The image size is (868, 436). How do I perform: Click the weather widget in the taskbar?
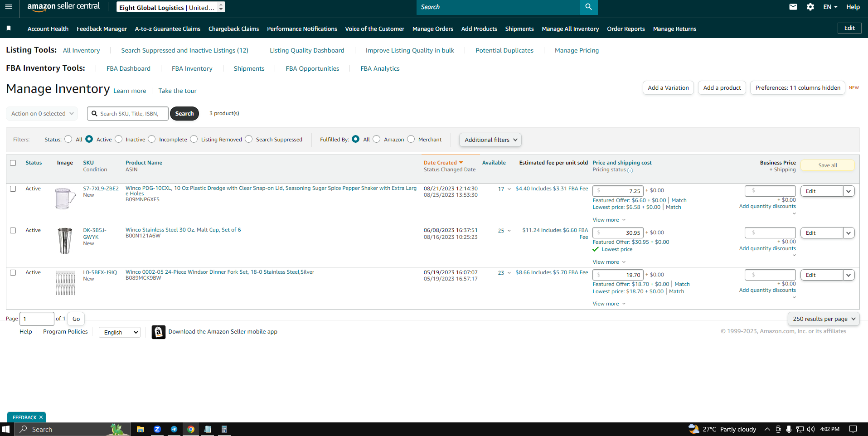(x=722, y=429)
